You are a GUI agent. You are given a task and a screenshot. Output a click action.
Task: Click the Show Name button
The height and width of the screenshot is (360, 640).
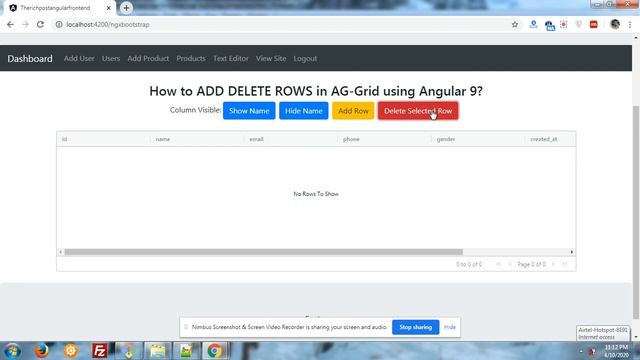[x=249, y=111]
